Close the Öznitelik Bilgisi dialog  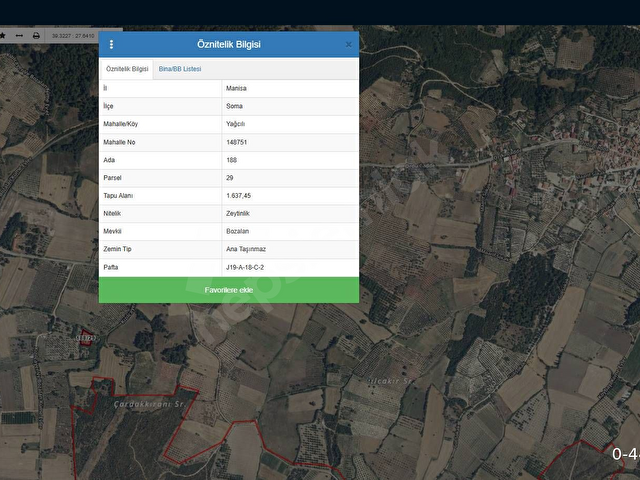pyautogui.click(x=348, y=44)
